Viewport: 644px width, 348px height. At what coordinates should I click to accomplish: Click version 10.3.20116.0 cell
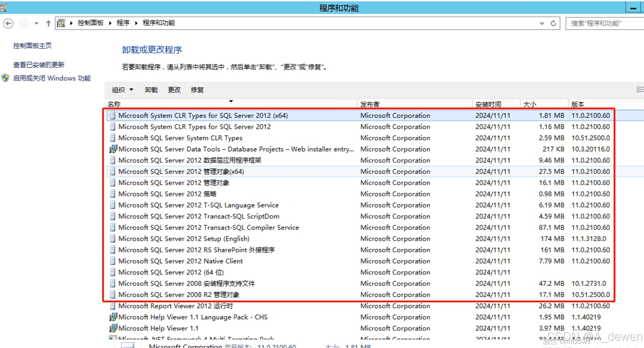[590, 149]
